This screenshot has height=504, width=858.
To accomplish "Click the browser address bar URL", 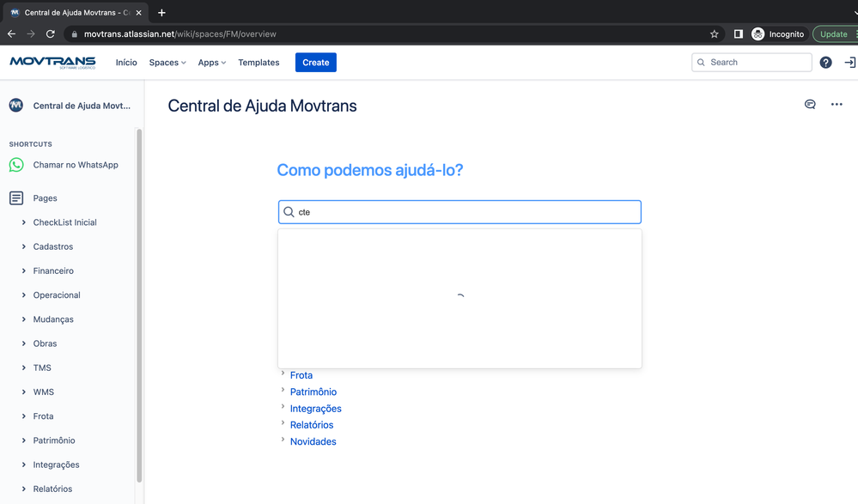I will [180, 34].
